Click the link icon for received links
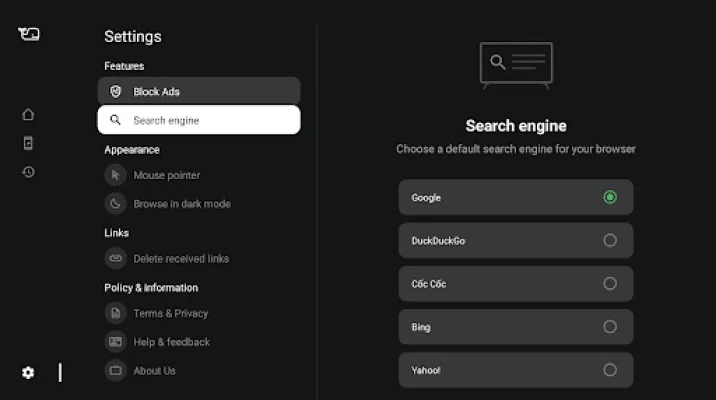The width and height of the screenshot is (716, 400). click(x=116, y=258)
